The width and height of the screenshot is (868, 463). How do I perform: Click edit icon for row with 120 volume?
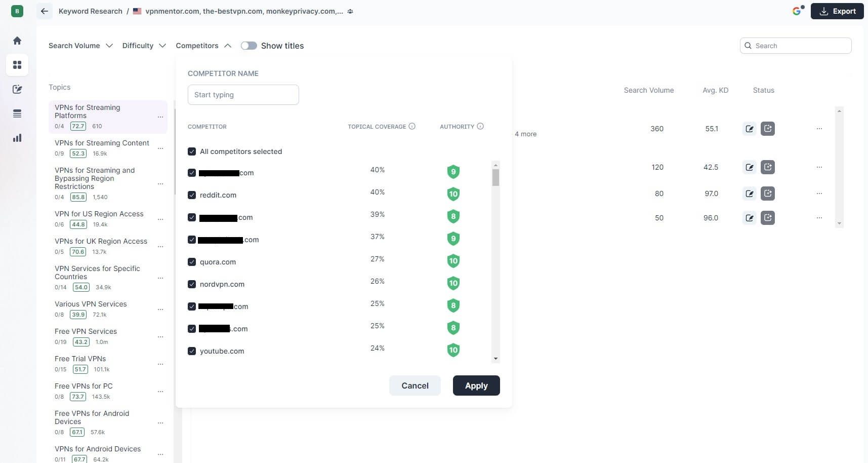click(750, 167)
